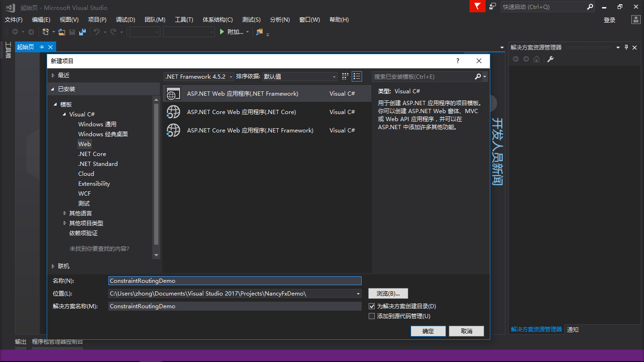
Task: Click the Navigate Backward toolbar icon
Action: click(15, 32)
